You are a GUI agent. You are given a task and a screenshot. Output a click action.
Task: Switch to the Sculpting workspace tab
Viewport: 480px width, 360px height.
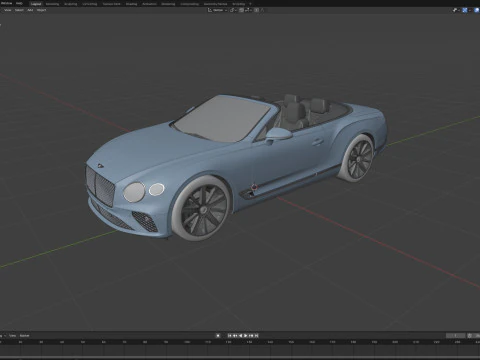coord(71,4)
